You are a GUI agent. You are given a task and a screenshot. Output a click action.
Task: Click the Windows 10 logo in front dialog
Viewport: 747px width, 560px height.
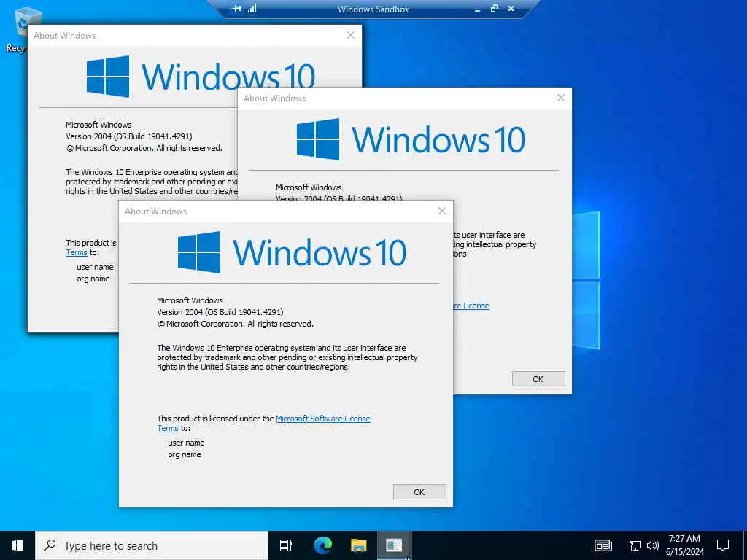(292, 252)
